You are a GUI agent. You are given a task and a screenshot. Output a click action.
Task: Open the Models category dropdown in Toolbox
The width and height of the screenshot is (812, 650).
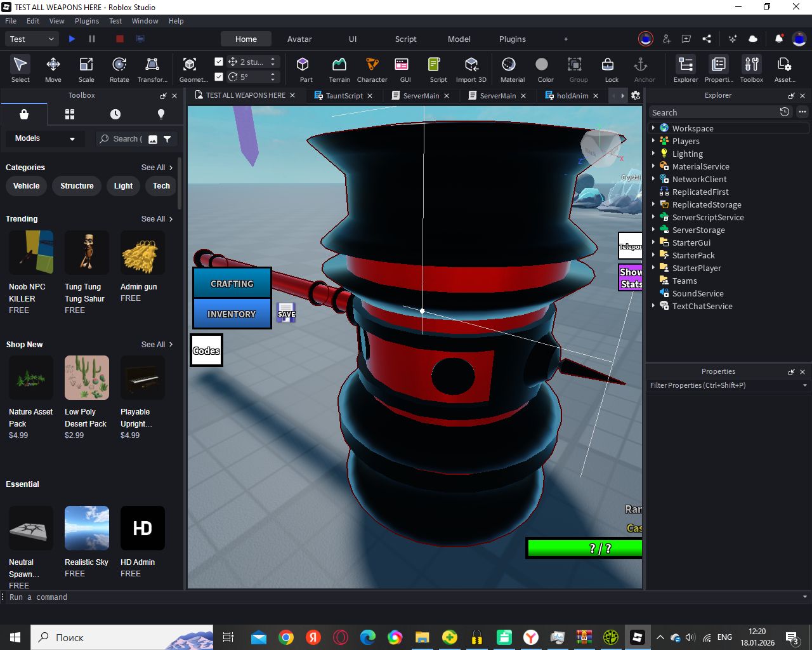point(44,138)
